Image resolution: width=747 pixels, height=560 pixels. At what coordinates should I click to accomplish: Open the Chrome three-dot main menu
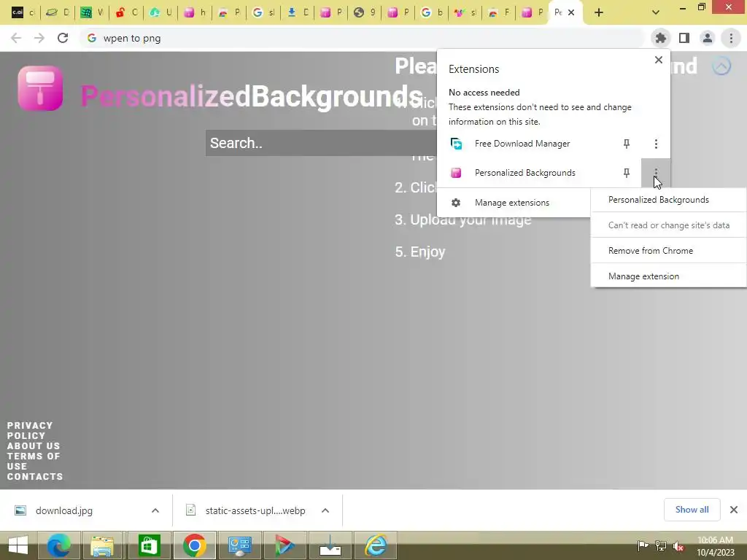(x=731, y=38)
